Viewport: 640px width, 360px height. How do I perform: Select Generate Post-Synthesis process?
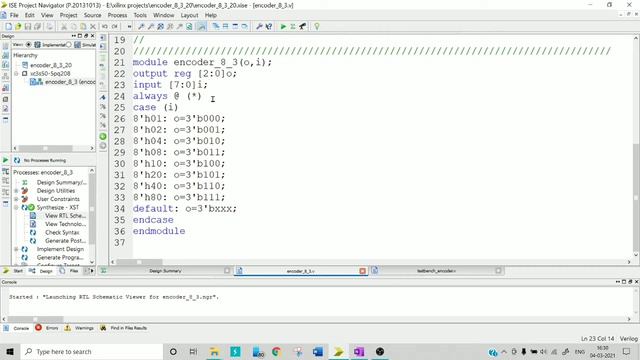point(65,241)
